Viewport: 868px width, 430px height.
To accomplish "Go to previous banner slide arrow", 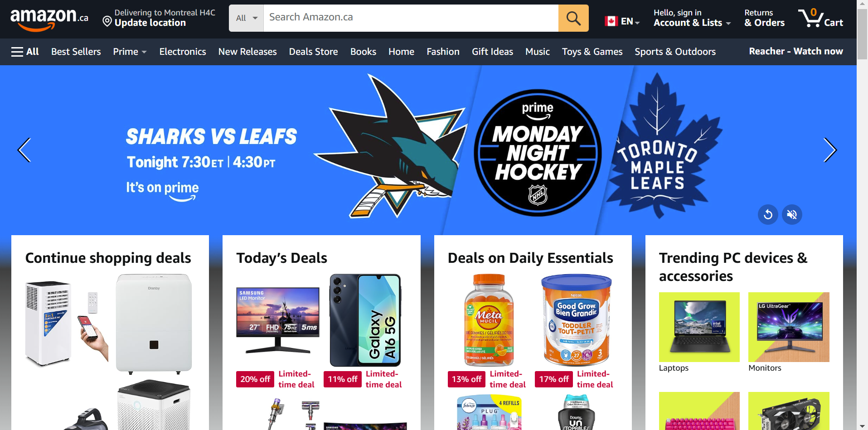I will (x=24, y=150).
